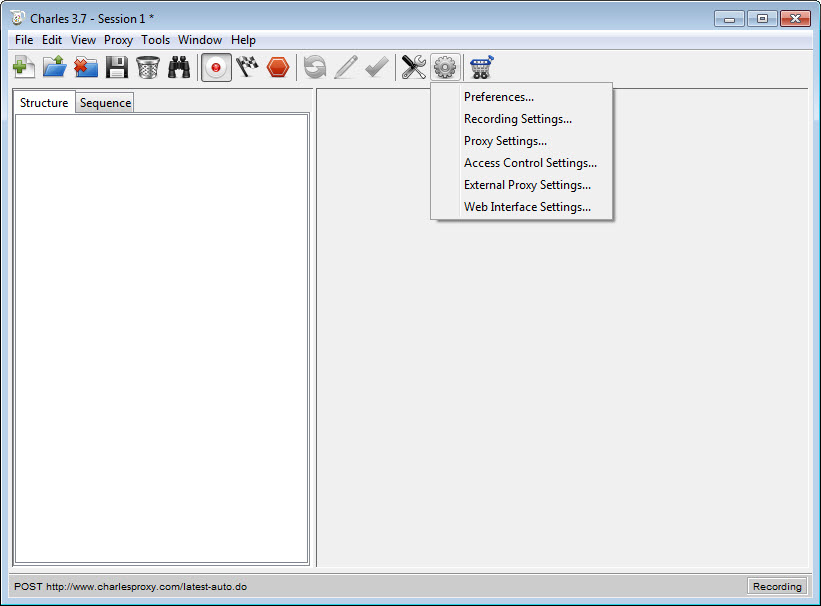This screenshot has width=821, height=606.
Task: Open the File menu
Action: point(24,40)
